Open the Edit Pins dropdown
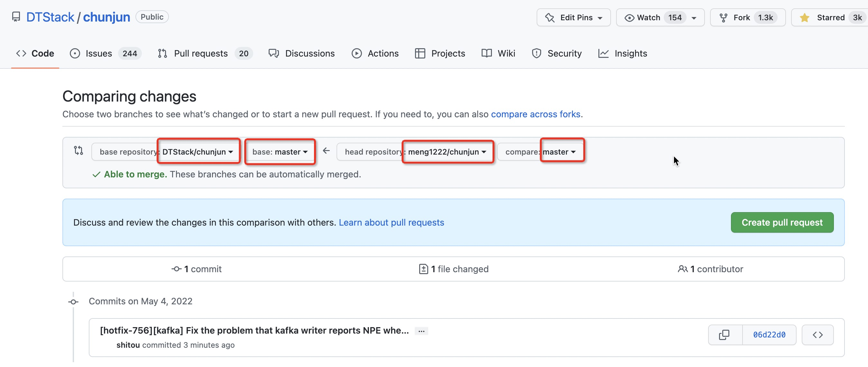This screenshot has height=367, width=868. click(x=574, y=17)
